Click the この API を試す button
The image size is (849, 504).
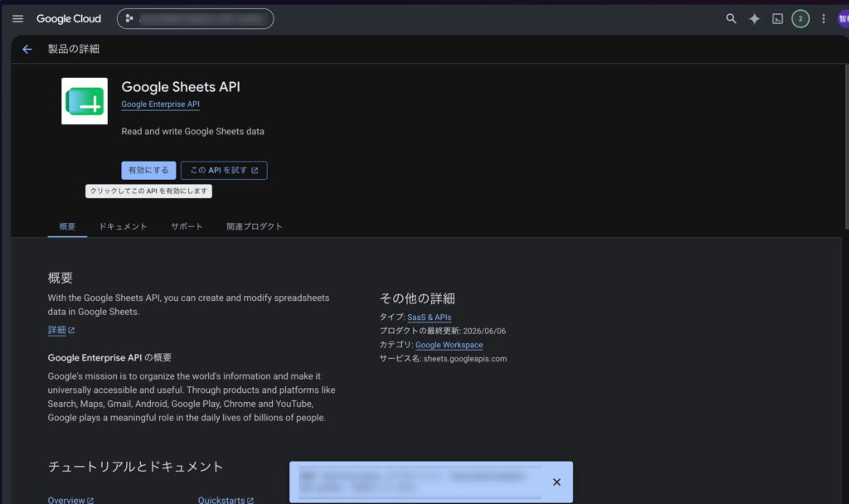[x=224, y=170]
